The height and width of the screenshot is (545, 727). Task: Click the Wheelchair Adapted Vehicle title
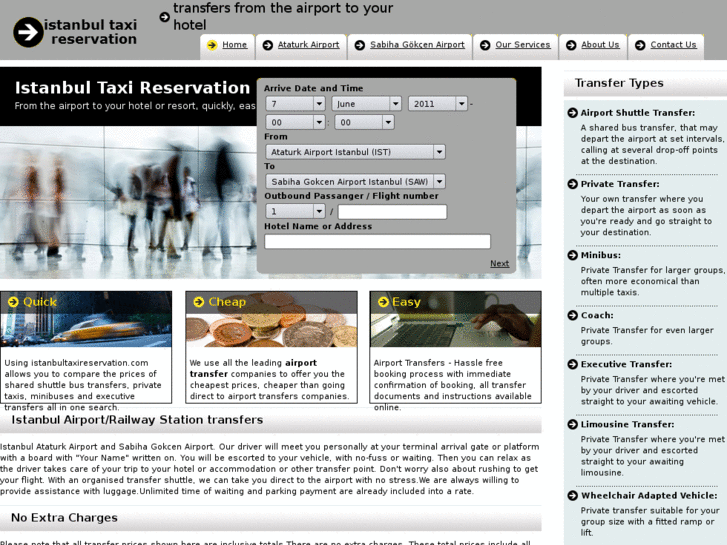(x=649, y=495)
